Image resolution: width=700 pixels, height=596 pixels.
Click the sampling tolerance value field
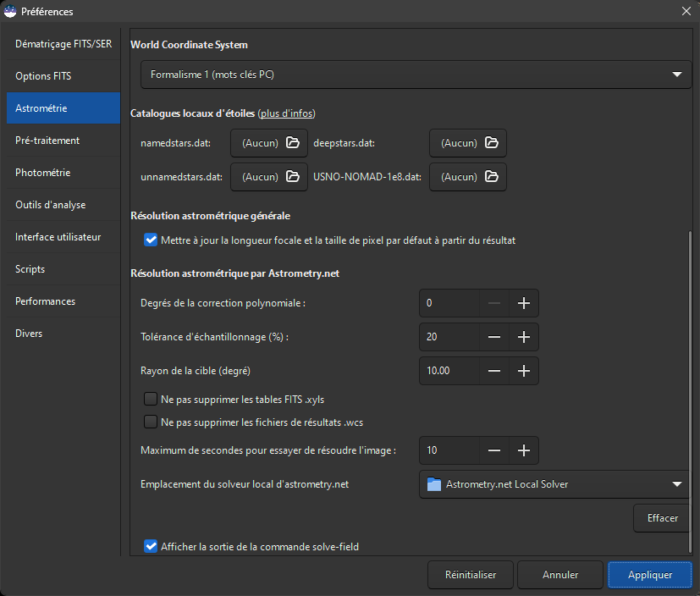pyautogui.click(x=449, y=337)
